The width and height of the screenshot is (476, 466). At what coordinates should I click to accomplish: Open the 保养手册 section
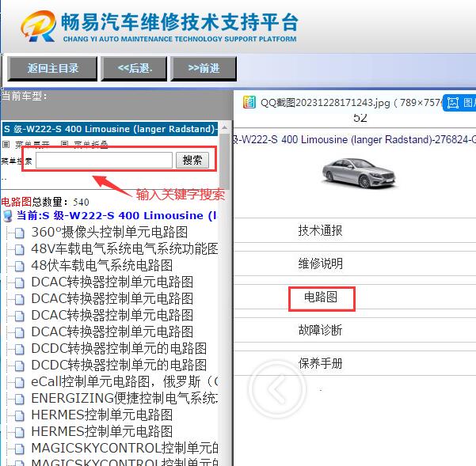(320, 363)
